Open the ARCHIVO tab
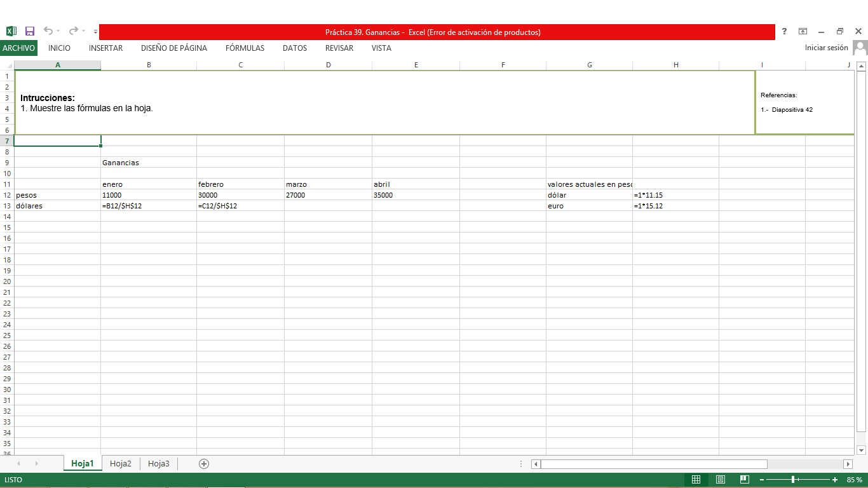 (18, 48)
